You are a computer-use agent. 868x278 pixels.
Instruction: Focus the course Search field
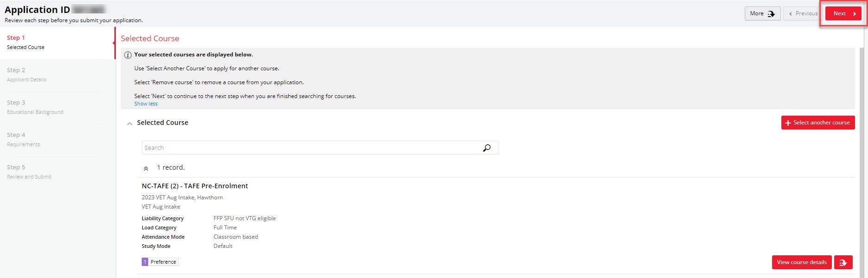coord(310,148)
